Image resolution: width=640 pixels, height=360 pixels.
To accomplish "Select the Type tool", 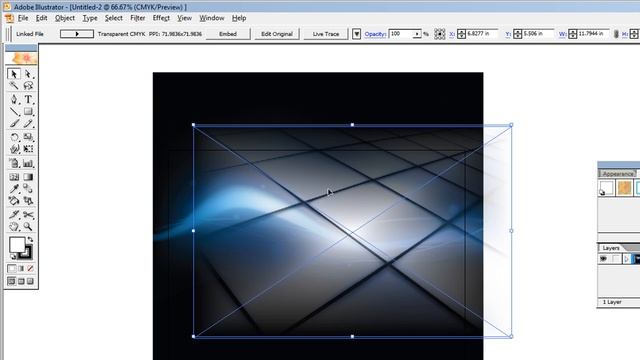I will pyautogui.click(x=28, y=99).
